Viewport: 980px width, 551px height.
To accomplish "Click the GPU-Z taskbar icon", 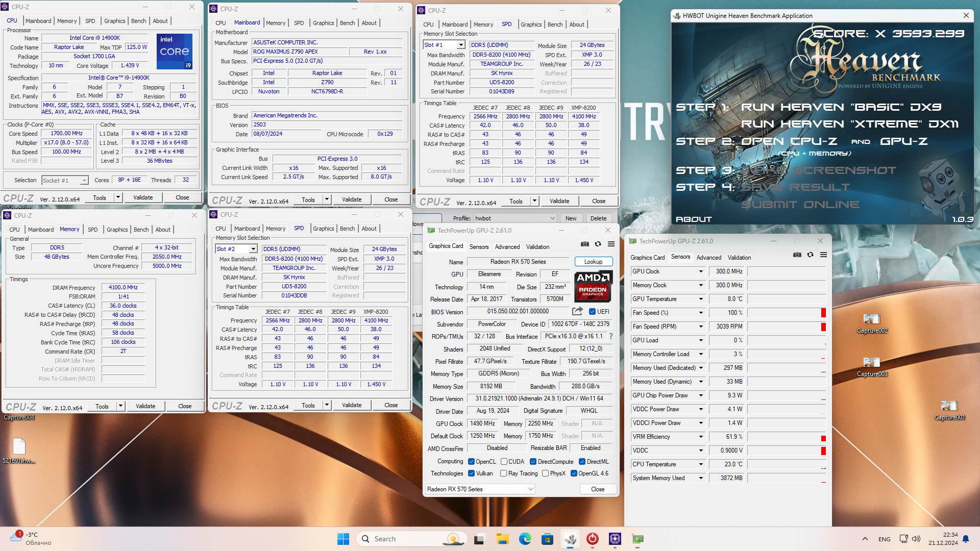I will [x=638, y=539].
